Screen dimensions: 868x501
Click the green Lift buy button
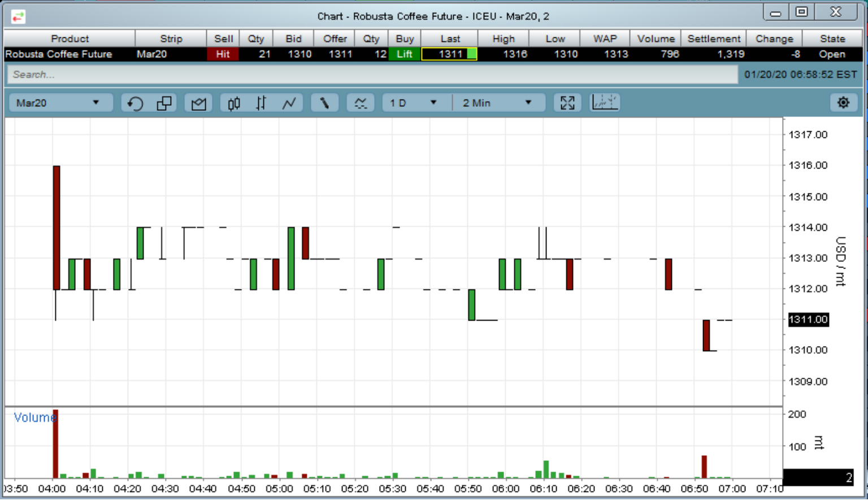(404, 54)
